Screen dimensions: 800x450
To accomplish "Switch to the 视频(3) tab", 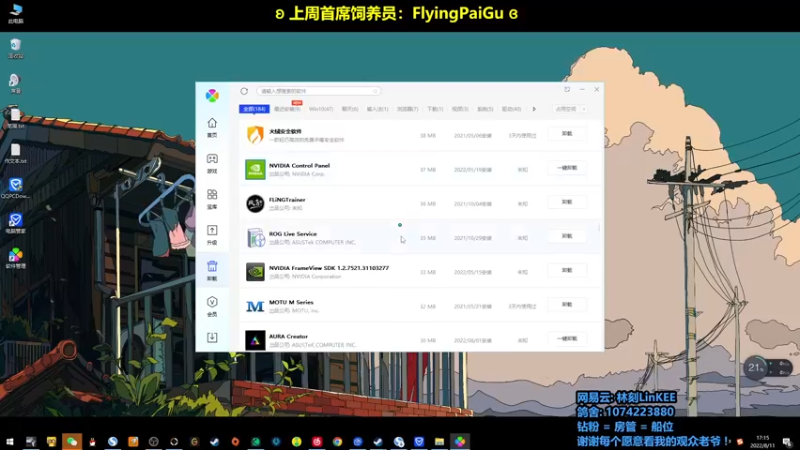I will pos(460,109).
